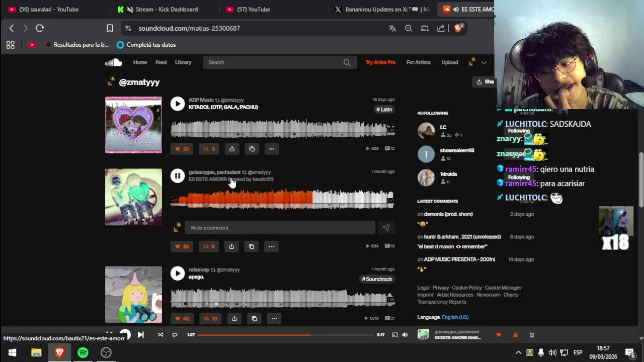
Task: Play the KITADOL (OTP, GALA, PACHU) track
Action: pyautogui.click(x=177, y=104)
